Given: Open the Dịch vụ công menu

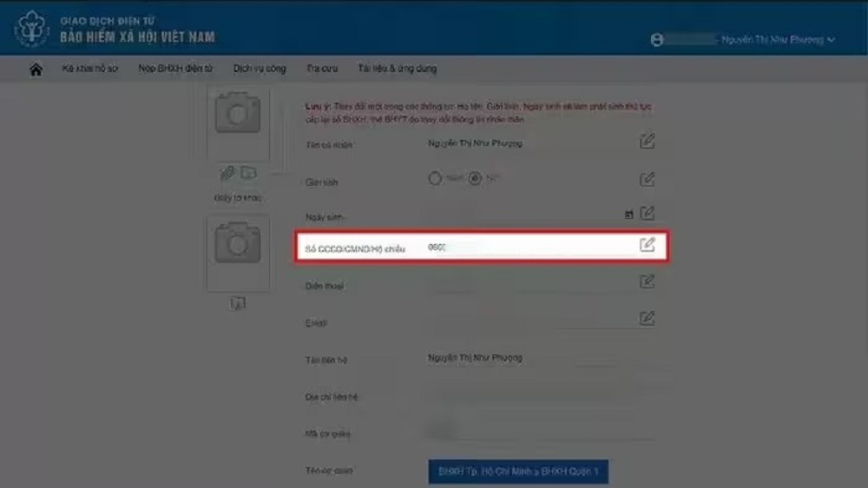Looking at the screenshot, I should coord(259,69).
